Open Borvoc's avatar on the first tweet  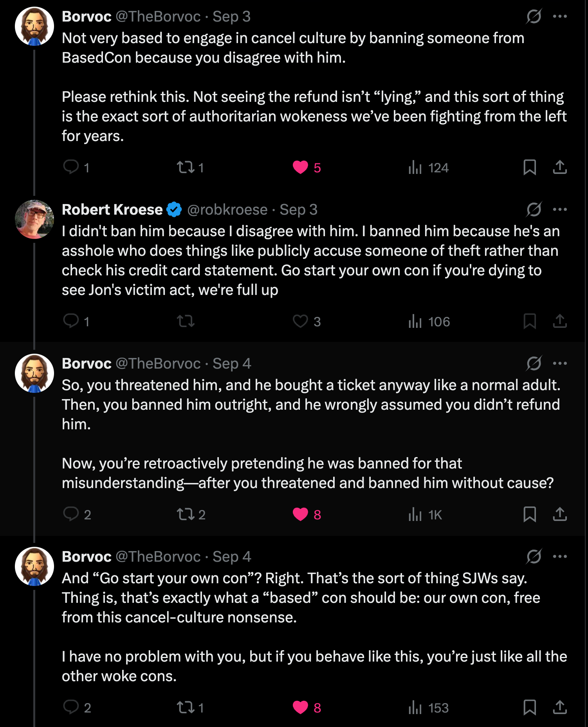(34, 26)
